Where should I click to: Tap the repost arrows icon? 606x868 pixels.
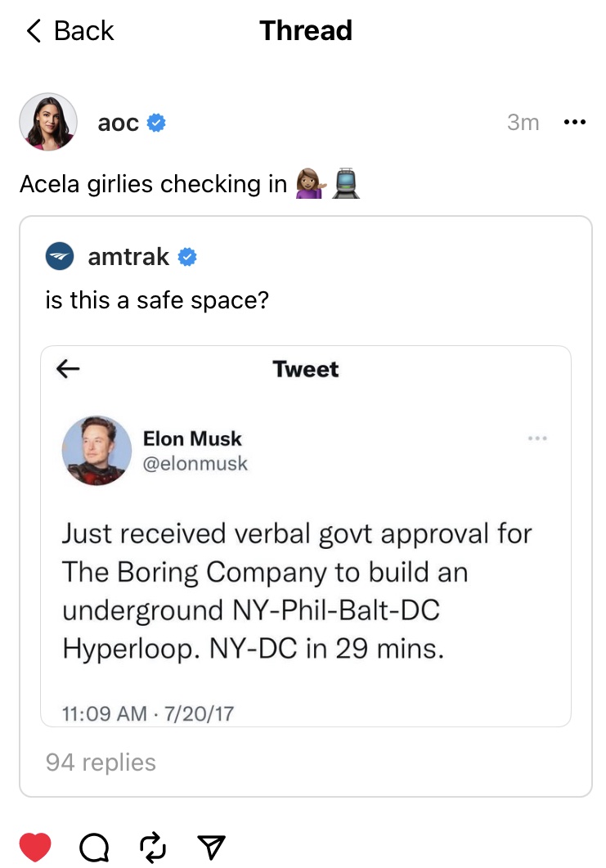151,846
